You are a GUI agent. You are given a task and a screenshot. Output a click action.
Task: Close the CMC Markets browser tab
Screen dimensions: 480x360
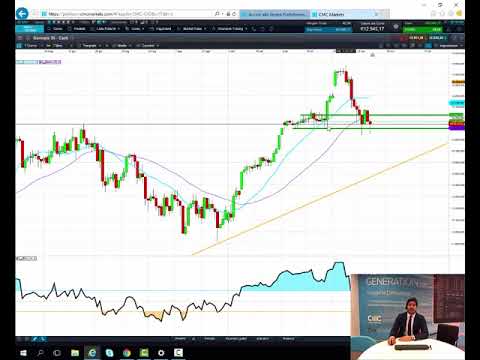tap(376, 14)
